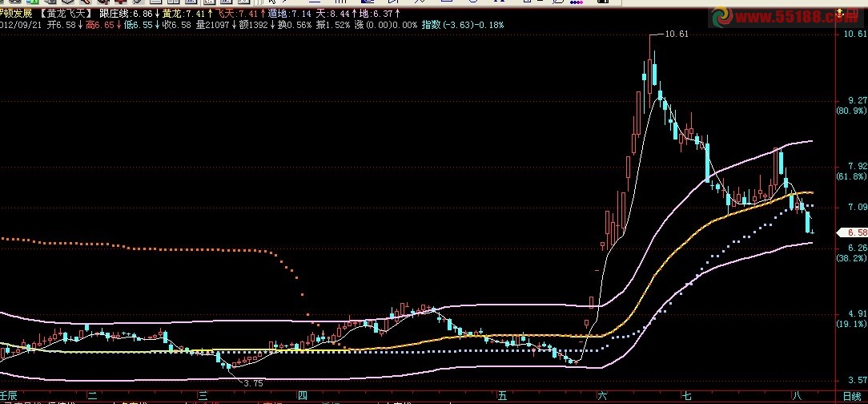The image size is (868, 404).
Task: Click the 日线 period label
Action: click(851, 396)
